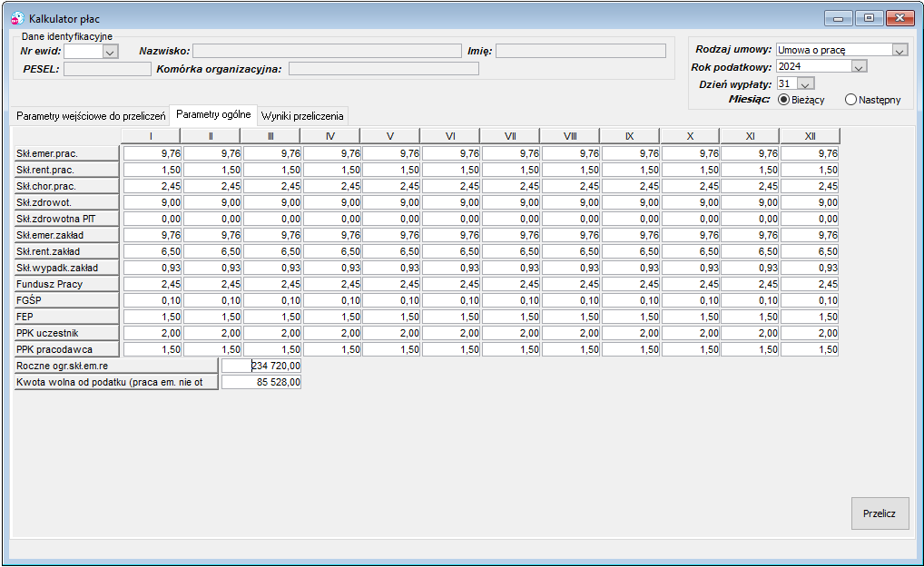Click column header I

[151, 136]
